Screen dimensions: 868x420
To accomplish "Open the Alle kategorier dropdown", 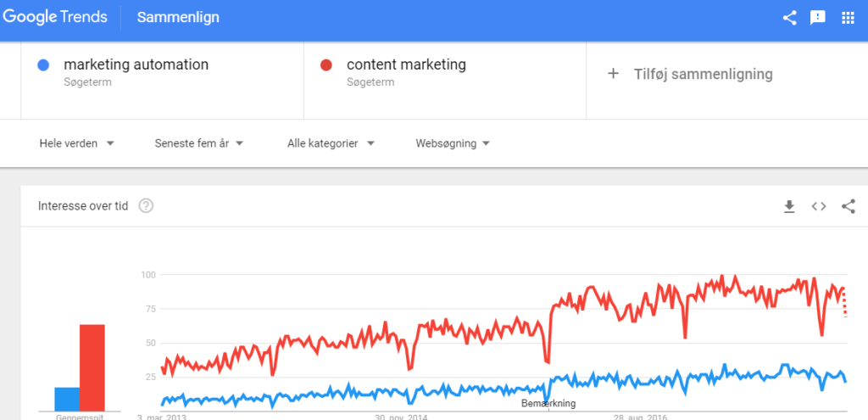I will pos(331,143).
